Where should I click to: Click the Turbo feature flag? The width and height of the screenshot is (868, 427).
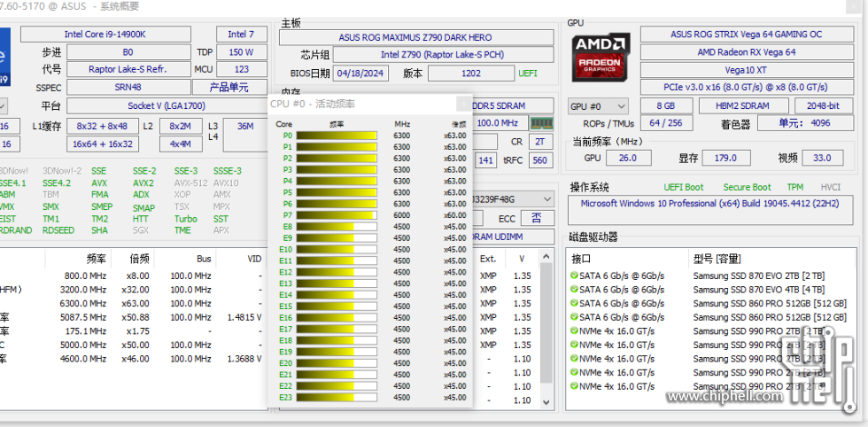click(x=185, y=219)
